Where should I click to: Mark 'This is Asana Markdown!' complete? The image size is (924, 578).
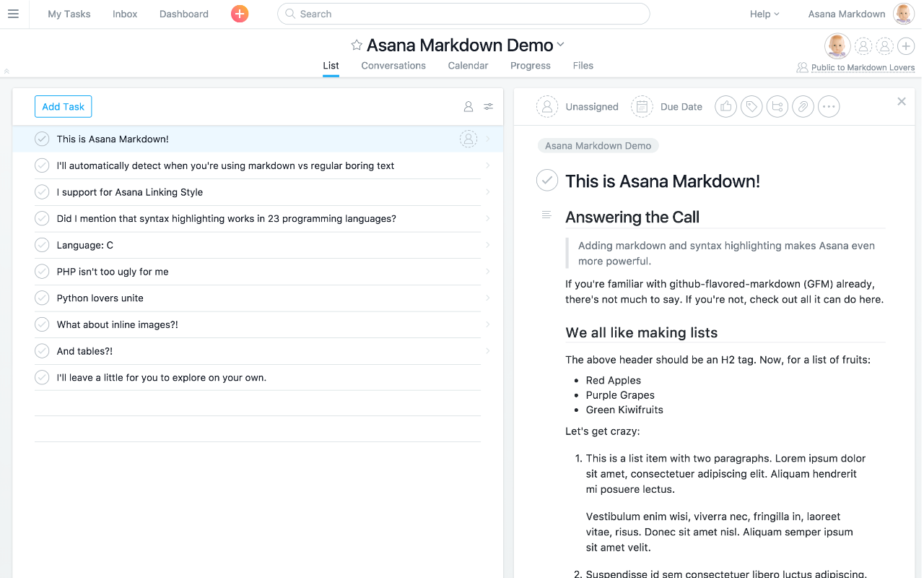click(x=41, y=139)
